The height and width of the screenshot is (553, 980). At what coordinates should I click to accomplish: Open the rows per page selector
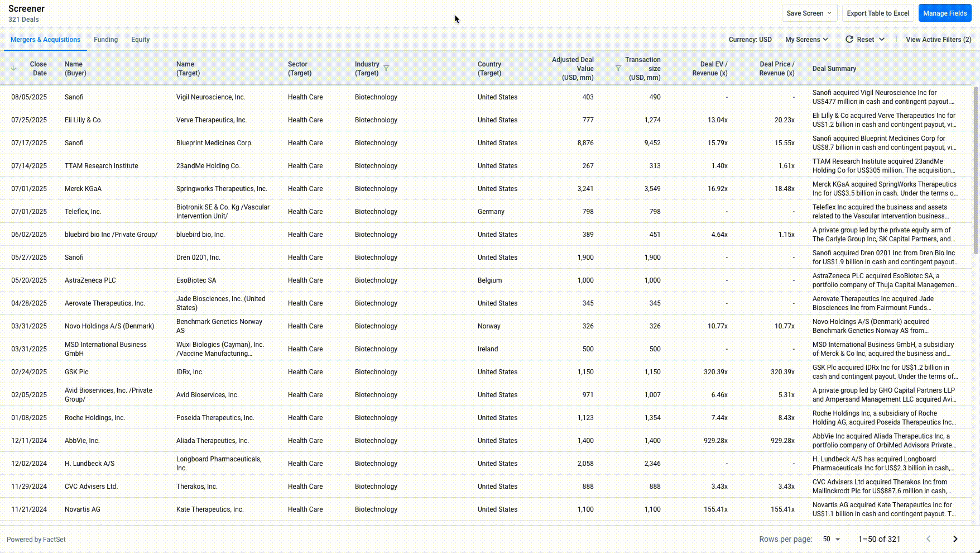click(831, 539)
